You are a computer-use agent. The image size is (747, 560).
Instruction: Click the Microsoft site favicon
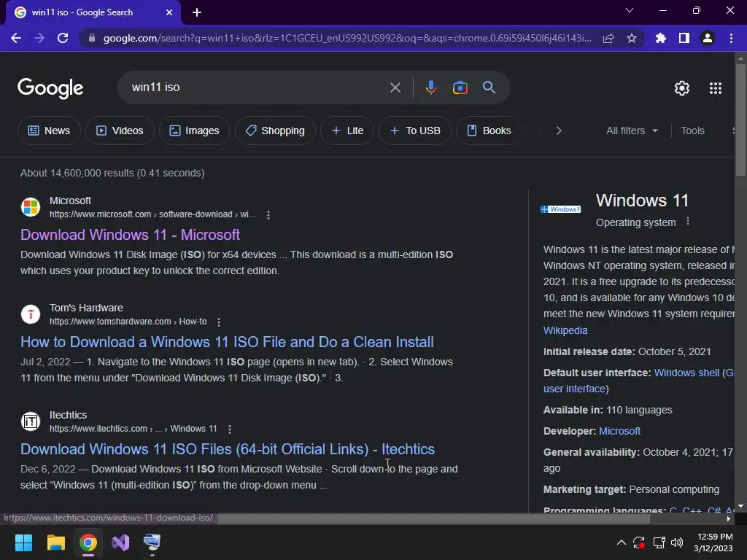click(31, 207)
